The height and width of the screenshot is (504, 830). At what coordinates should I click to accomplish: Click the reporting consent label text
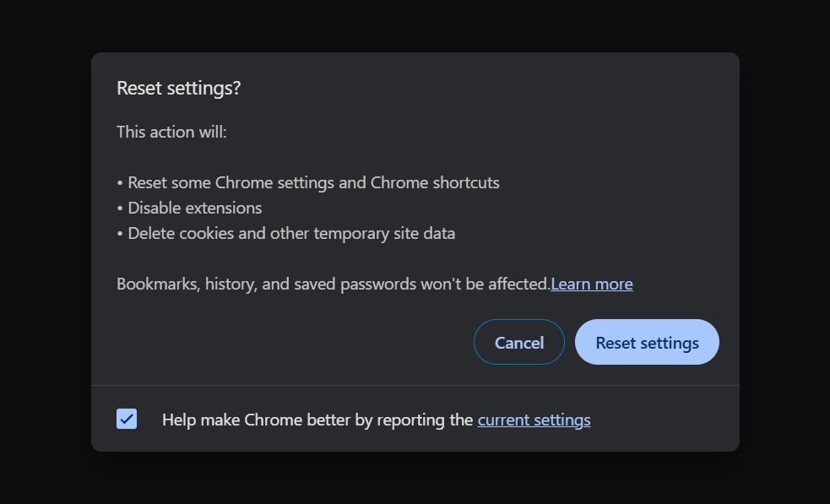coord(317,419)
